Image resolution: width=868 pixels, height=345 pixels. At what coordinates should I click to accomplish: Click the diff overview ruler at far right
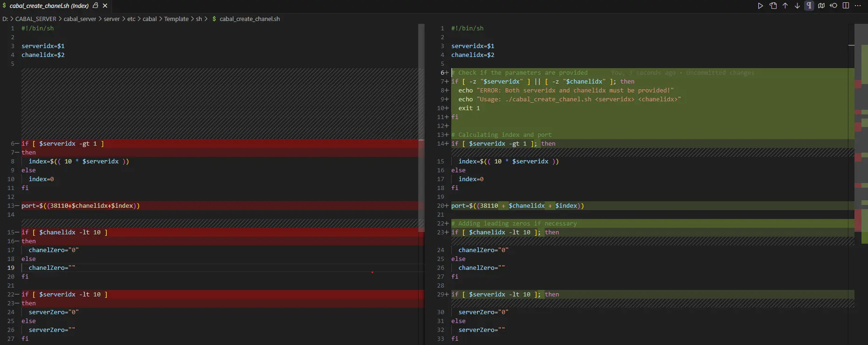click(861, 184)
